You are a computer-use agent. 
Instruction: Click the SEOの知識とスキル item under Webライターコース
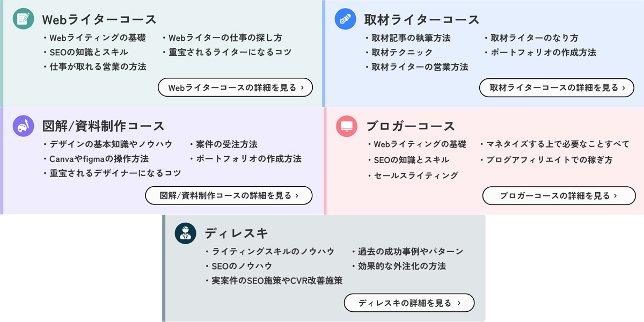(85, 52)
